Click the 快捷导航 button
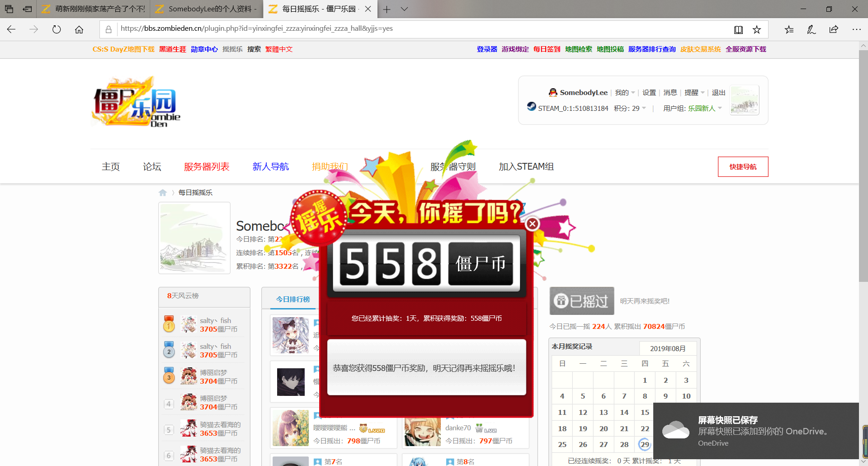868x466 pixels. 743,167
